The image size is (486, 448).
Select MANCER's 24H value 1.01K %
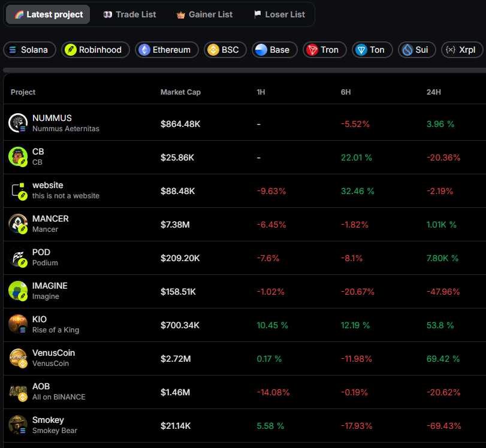[442, 225]
